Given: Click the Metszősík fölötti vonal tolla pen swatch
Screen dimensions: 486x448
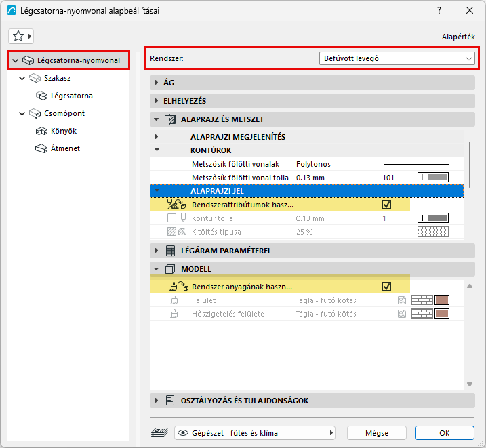Looking at the screenshot, I should coord(433,177).
